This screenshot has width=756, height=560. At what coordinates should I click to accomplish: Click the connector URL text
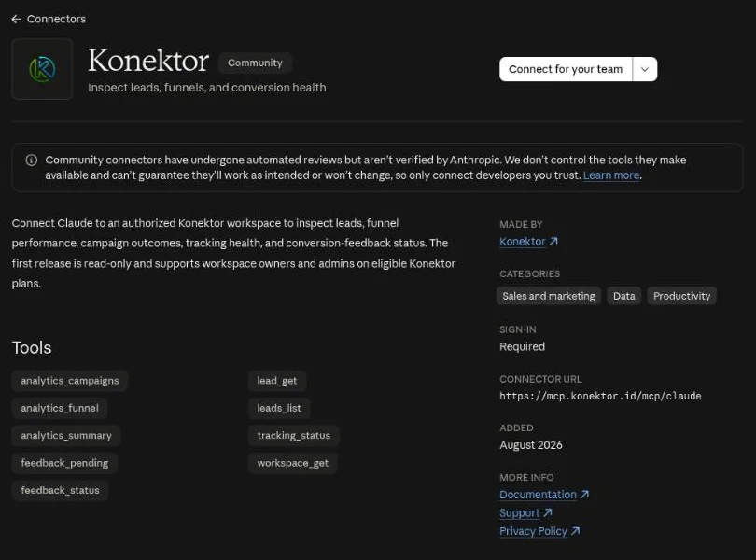point(600,396)
